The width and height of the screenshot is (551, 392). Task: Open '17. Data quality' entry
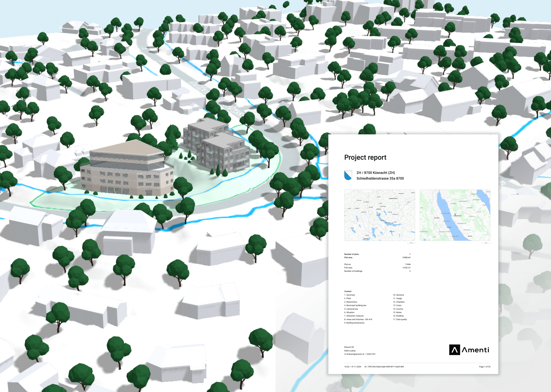tap(400, 319)
